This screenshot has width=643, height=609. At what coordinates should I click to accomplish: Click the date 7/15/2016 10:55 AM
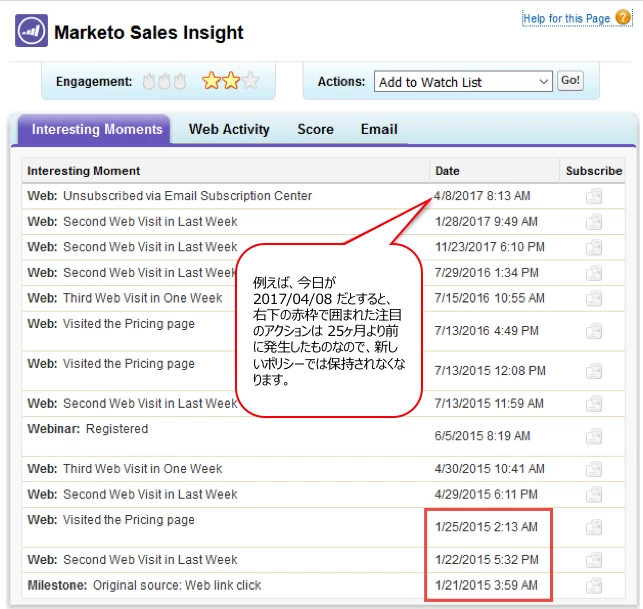point(490,299)
